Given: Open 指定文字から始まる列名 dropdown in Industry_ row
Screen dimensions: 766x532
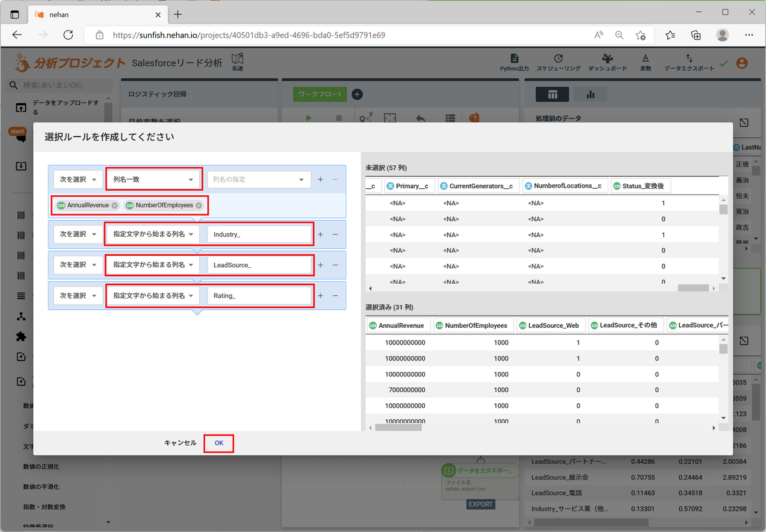Looking at the screenshot, I should (x=153, y=234).
